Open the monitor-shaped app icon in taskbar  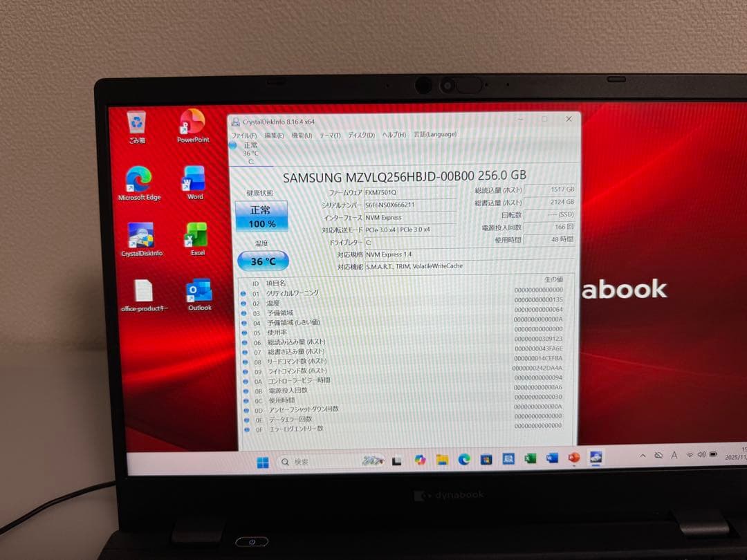508,459
